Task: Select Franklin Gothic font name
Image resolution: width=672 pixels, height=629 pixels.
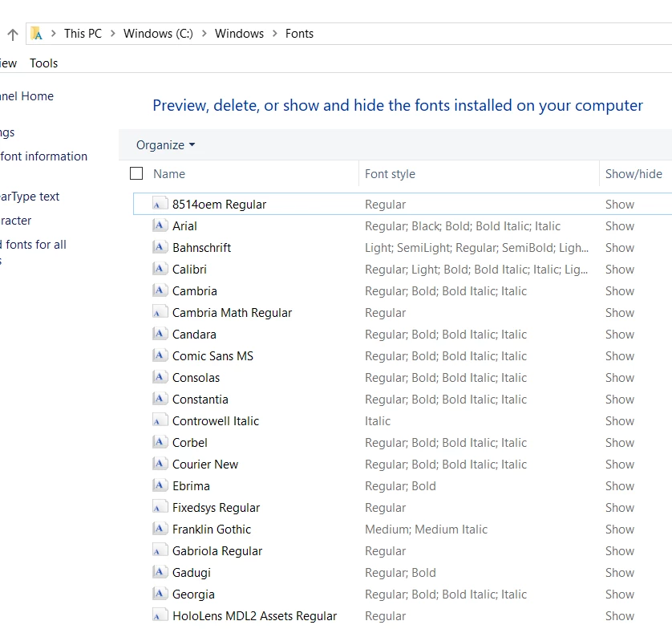Action: click(x=212, y=529)
